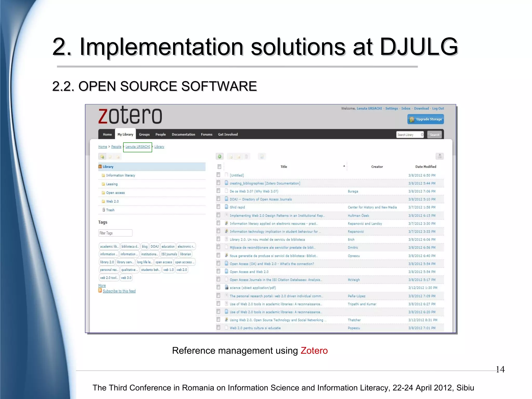Screen dimensions: 532x399
Task: Click the green add new item icon
Action: (220, 156)
